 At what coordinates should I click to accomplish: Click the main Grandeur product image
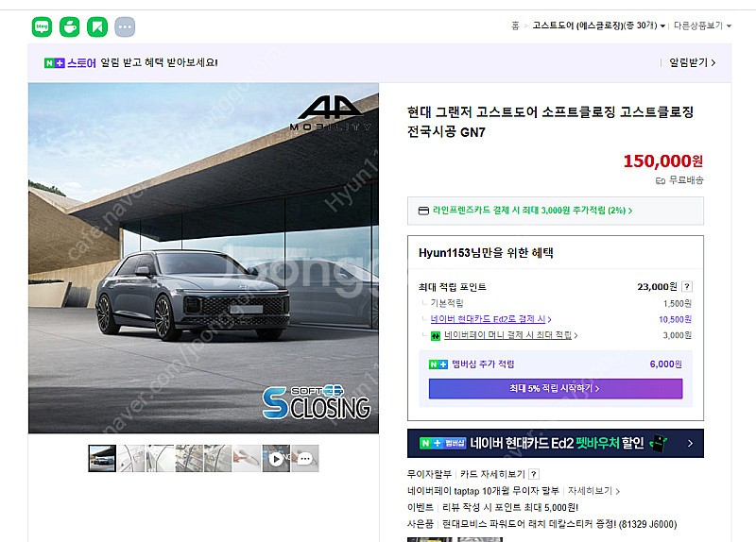tap(203, 258)
